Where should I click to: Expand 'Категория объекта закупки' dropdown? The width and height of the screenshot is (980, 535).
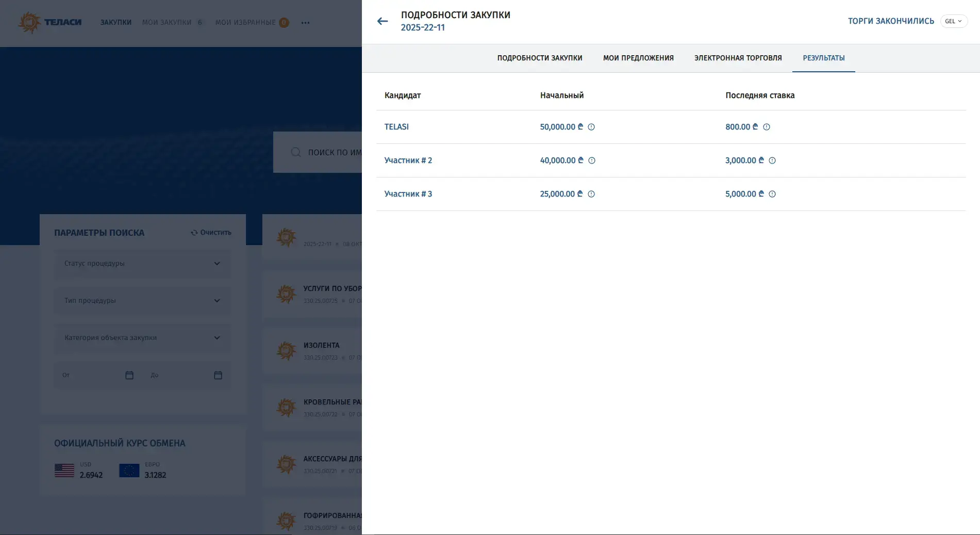click(142, 338)
